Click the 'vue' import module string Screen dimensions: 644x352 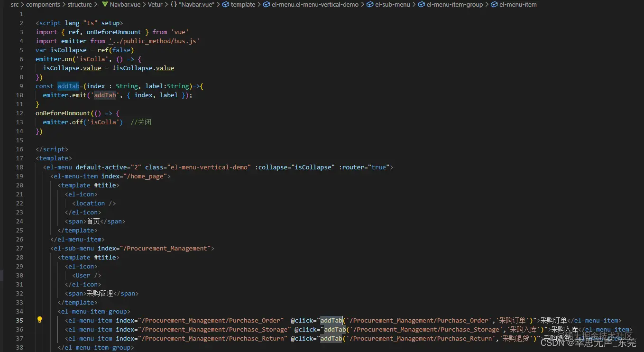(x=180, y=32)
